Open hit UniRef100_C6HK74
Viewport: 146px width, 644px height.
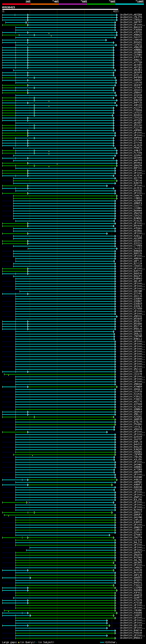pyautogui.click(x=131, y=196)
